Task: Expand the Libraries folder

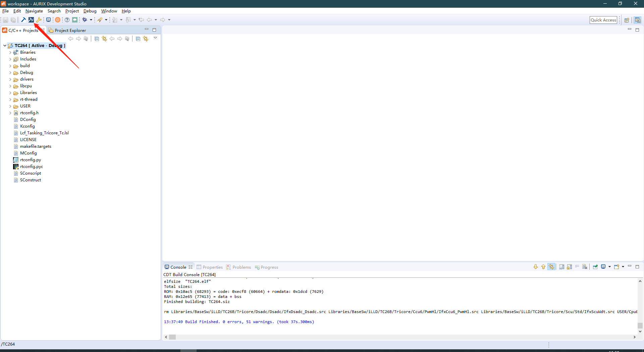Action: pyautogui.click(x=10, y=93)
